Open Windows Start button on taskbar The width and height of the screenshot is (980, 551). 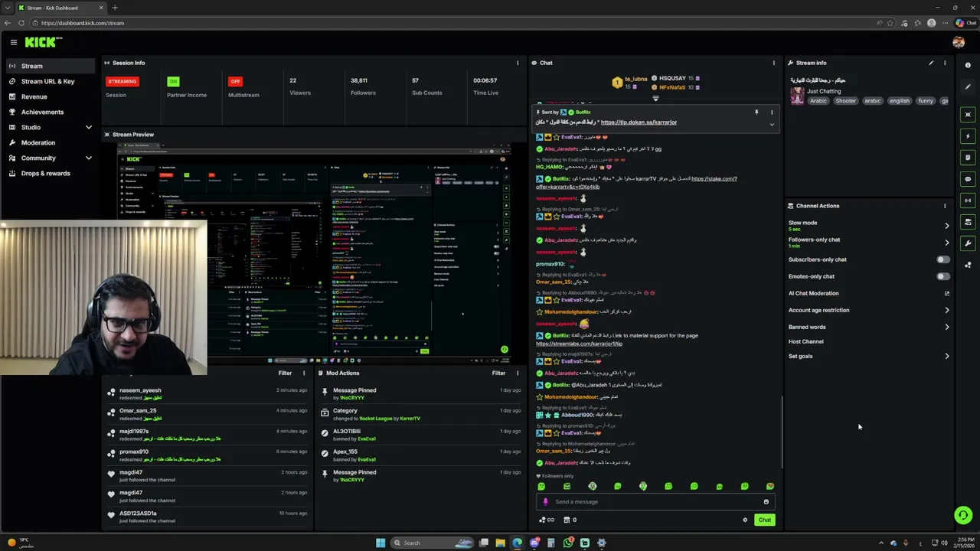(x=381, y=543)
